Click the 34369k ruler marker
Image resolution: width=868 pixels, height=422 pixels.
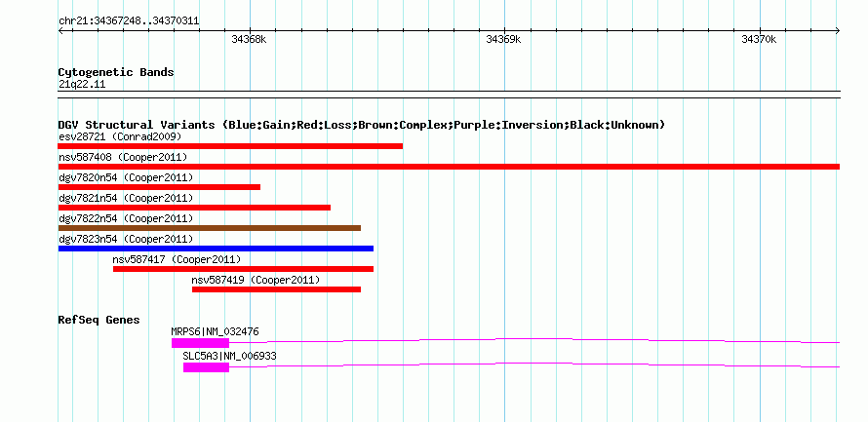tap(504, 40)
